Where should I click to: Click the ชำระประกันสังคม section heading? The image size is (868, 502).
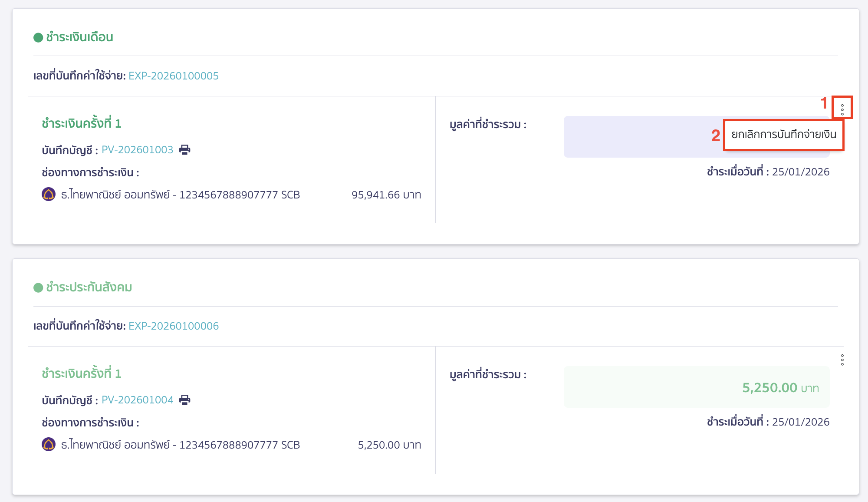pyautogui.click(x=89, y=287)
